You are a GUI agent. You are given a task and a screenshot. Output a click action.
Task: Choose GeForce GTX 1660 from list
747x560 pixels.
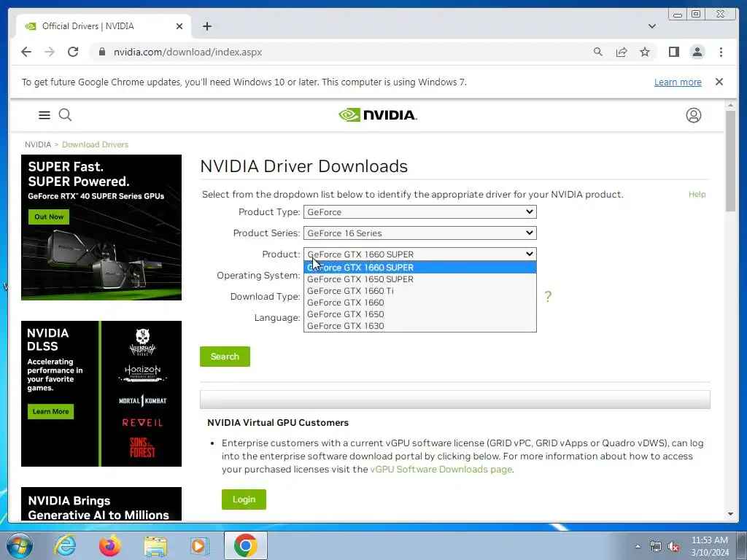419,303
